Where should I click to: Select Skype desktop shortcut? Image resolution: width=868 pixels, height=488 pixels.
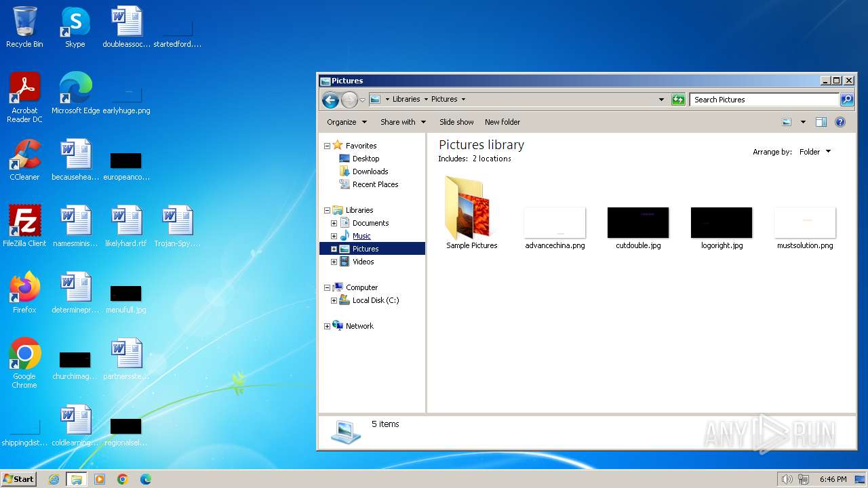coord(75,27)
